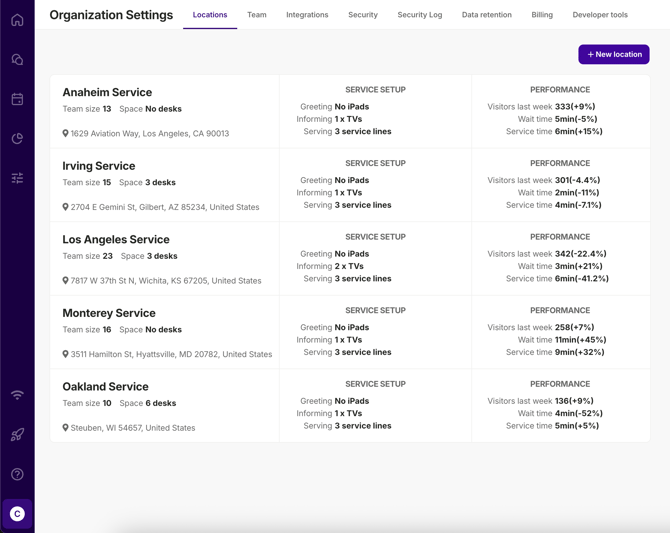670x533 pixels.
Task: Open the Oakland Service location
Action: 106,386
